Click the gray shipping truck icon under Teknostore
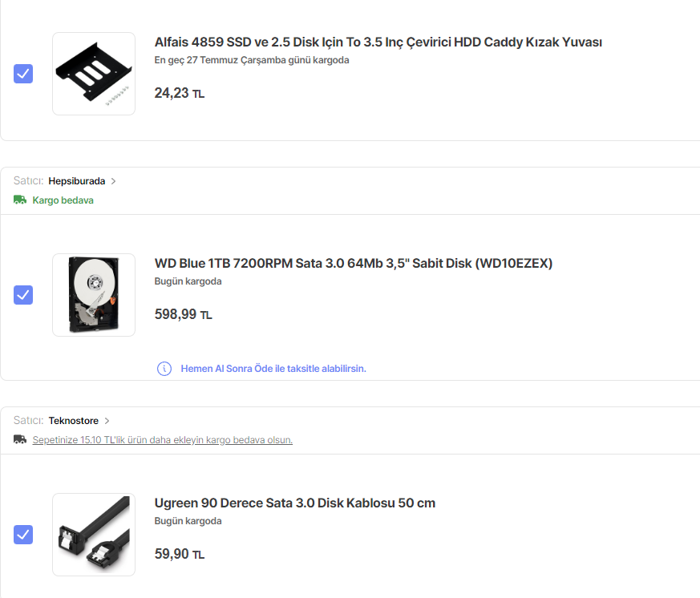 coord(20,440)
